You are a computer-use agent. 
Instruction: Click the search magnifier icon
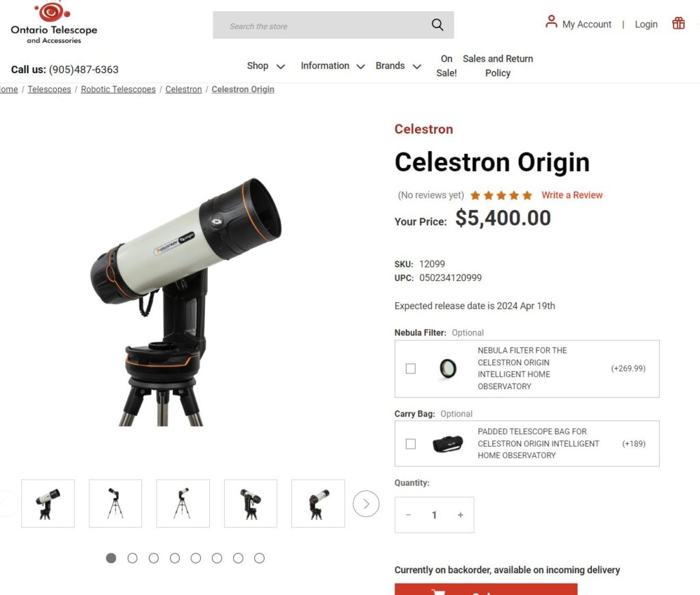click(x=437, y=25)
